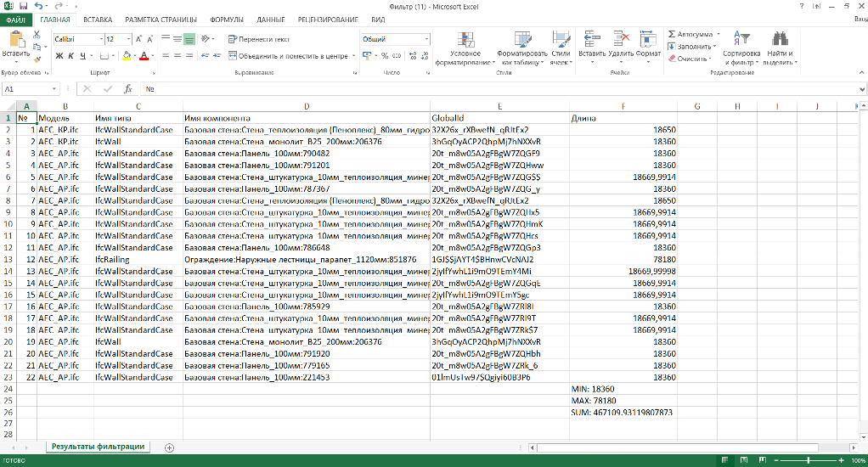
Task: Switch to the ФОРМУЛЫ tab
Action: pyautogui.click(x=227, y=20)
